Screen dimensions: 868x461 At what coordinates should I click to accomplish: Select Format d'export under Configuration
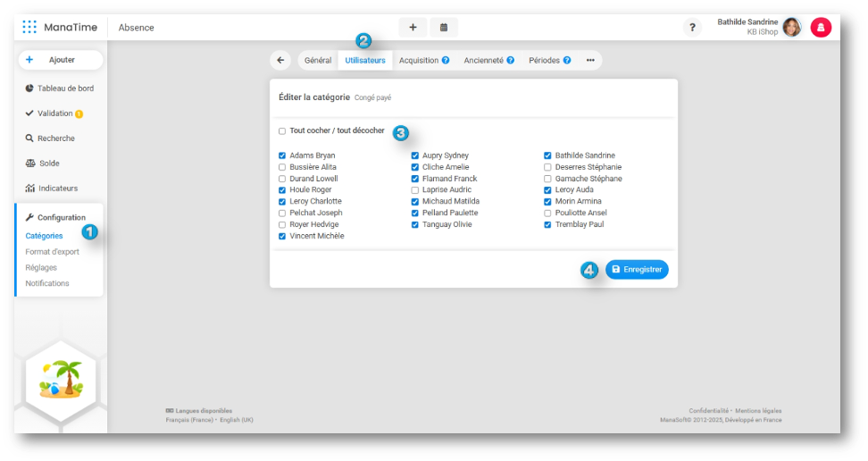click(x=52, y=252)
